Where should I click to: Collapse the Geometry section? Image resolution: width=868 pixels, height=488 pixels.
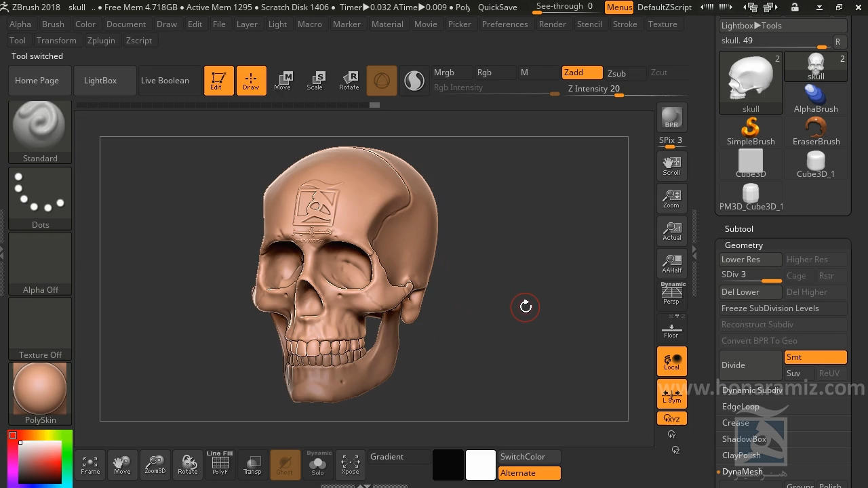click(x=743, y=245)
